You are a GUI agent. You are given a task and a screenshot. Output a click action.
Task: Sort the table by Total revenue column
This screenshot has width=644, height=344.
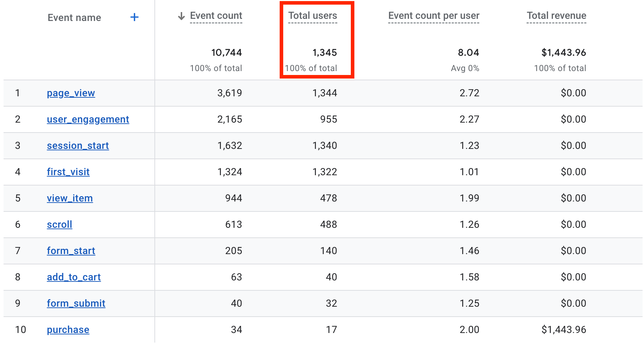(556, 15)
